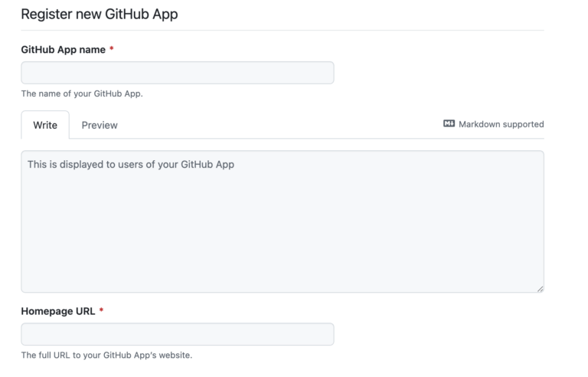Switch to the Write tab
Screen dimensions: 588x377
pyautogui.click(x=45, y=125)
